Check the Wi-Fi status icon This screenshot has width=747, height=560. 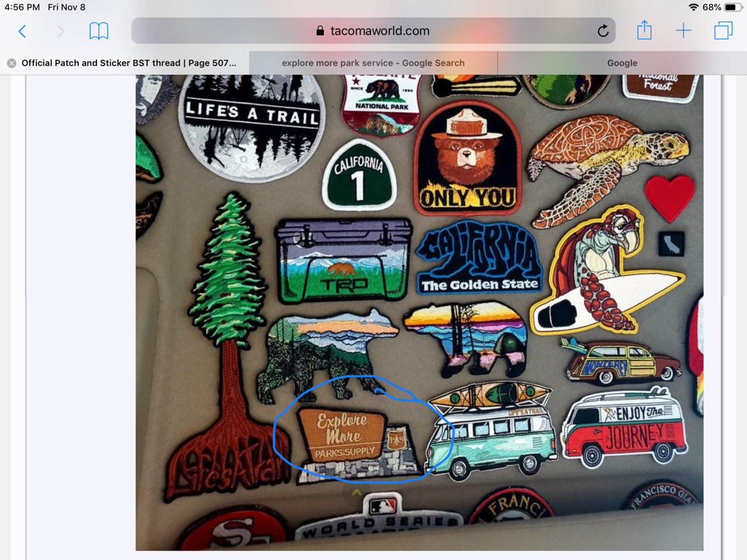coord(693,7)
